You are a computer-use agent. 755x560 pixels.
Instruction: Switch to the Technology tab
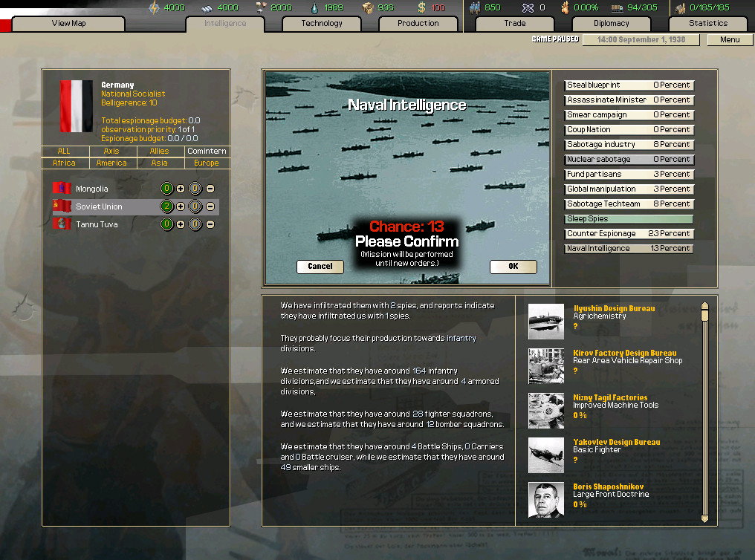[322, 24]
